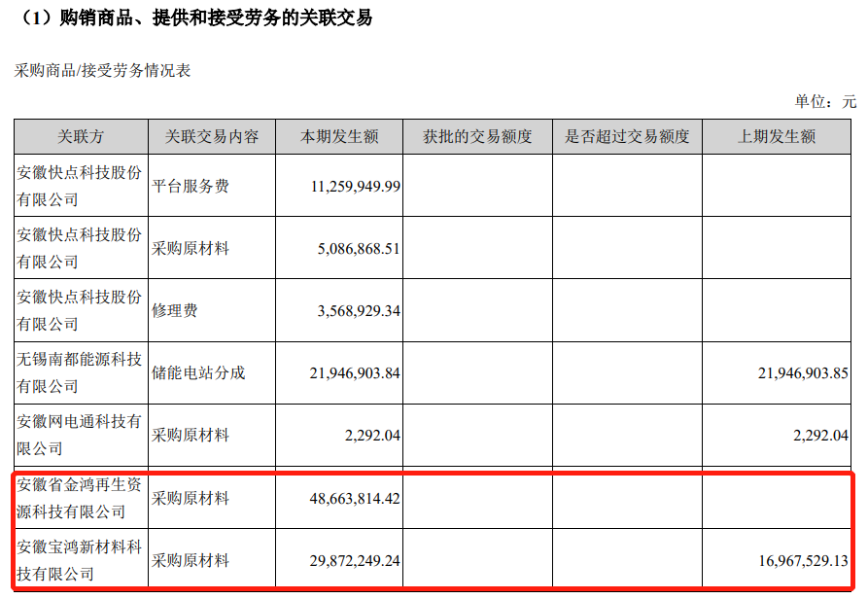Select the 本期发生额 column header
Image resolution: width=868 pixels, height=599 pixels.
click(339, 137)
